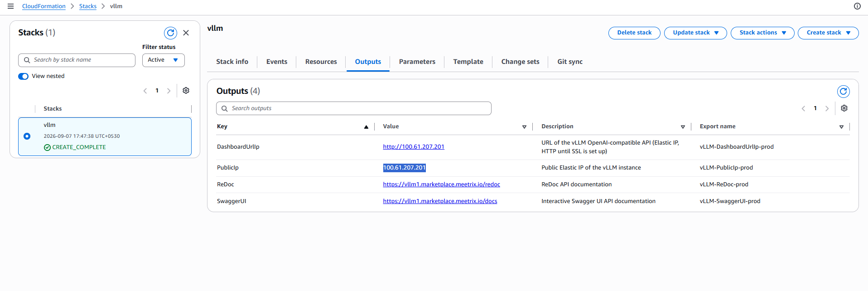The height and width of the screenshot is (291, 868).
Task: Click the search icon in stack search box
Action: pyautogui.click(x=27, y=60)
